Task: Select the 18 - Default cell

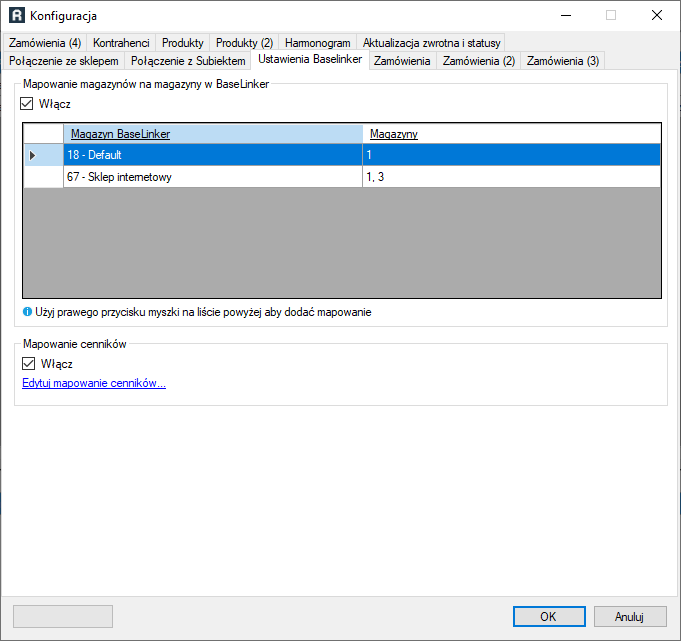Action: [x=213, y=155]
